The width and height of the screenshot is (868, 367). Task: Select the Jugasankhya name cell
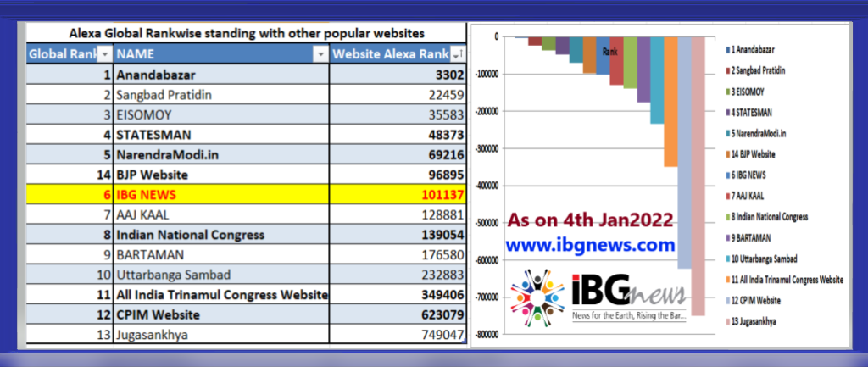click(x=221, y=334)
